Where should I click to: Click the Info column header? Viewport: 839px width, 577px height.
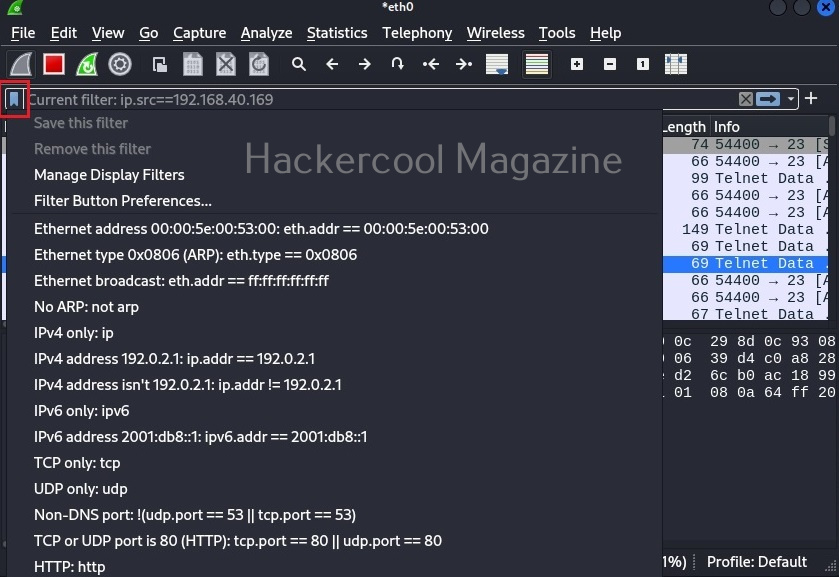click(770, 127)
